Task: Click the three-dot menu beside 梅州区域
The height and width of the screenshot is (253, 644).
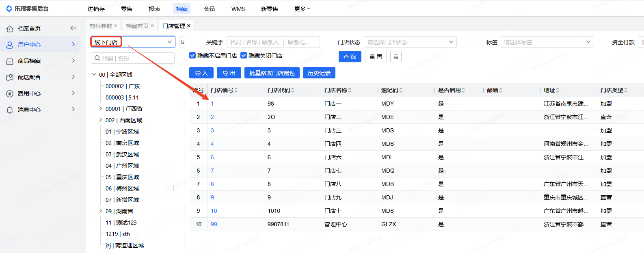Action: [x=174, y=188]
